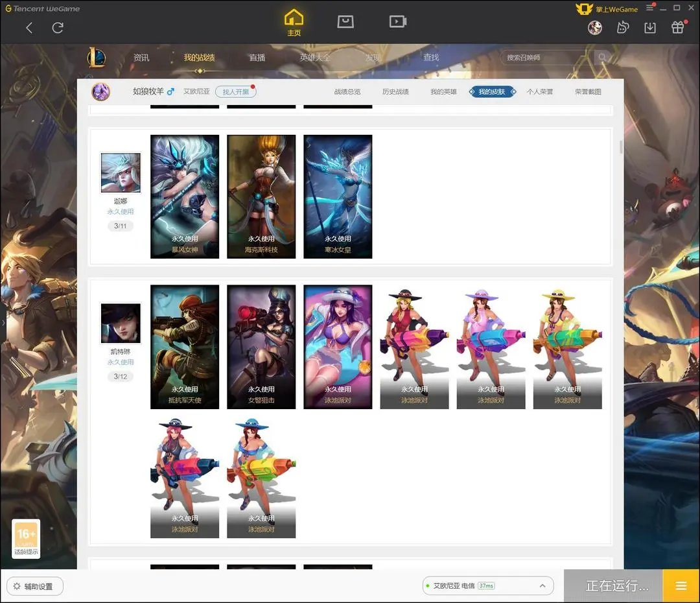This screenshot has height=603, width=700.
Task: Open the 查找 nav item
Action: (x=431, y=58)
